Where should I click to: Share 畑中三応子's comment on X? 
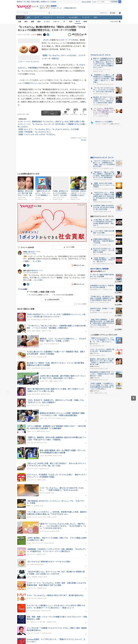pos(25,284)
